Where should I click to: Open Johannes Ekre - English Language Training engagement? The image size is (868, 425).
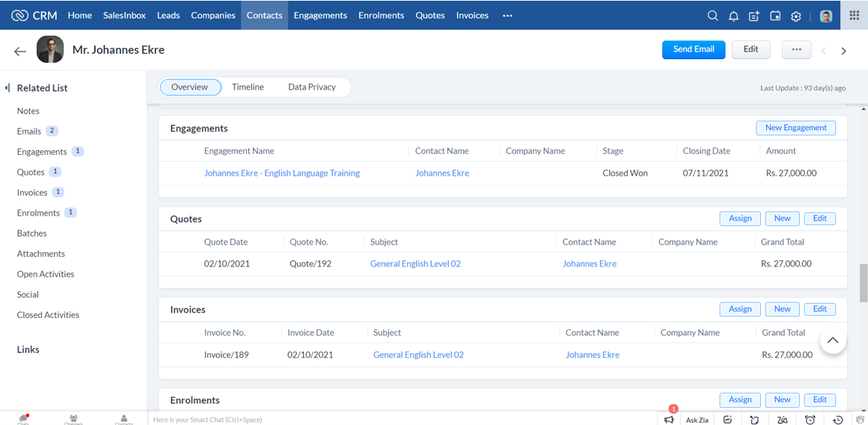coord(282,173)
